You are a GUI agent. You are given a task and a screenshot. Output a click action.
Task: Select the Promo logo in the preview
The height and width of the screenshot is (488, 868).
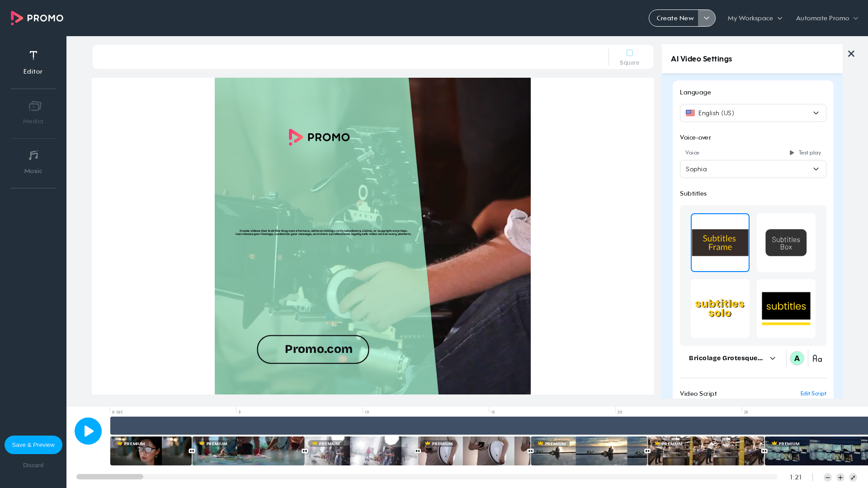[x=319, y=137]
